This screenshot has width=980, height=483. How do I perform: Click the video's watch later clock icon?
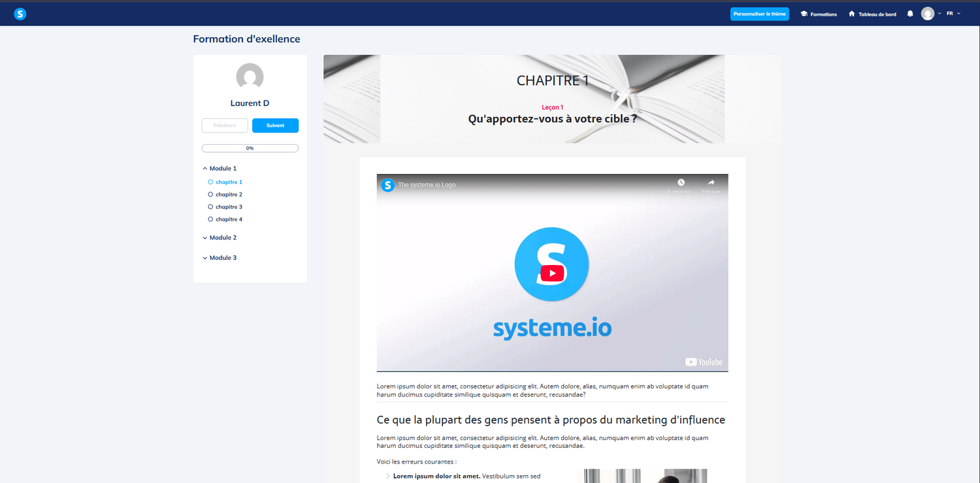(x=681, y=183)
